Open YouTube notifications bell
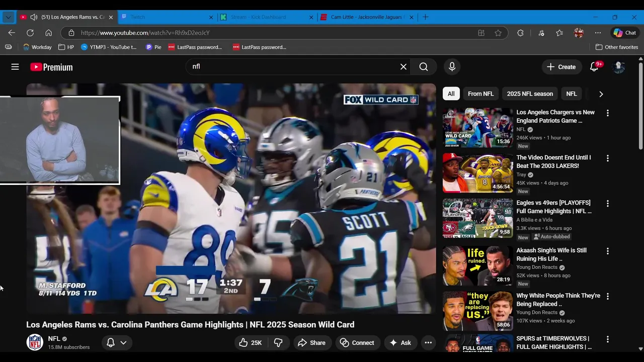The image size is (644, 362). [594, 67]
